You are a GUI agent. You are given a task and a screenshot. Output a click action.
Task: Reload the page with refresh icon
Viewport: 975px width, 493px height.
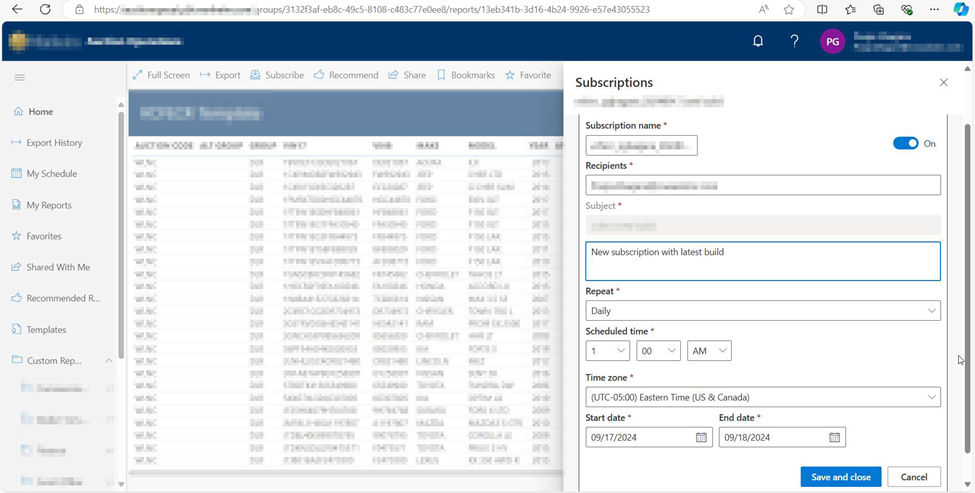[x=45, y=9]
